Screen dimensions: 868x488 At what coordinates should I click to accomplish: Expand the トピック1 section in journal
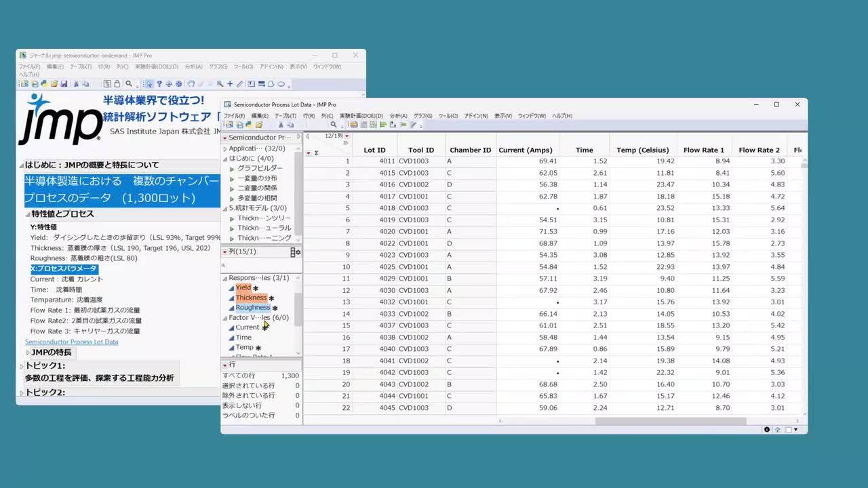pos(22,366)
